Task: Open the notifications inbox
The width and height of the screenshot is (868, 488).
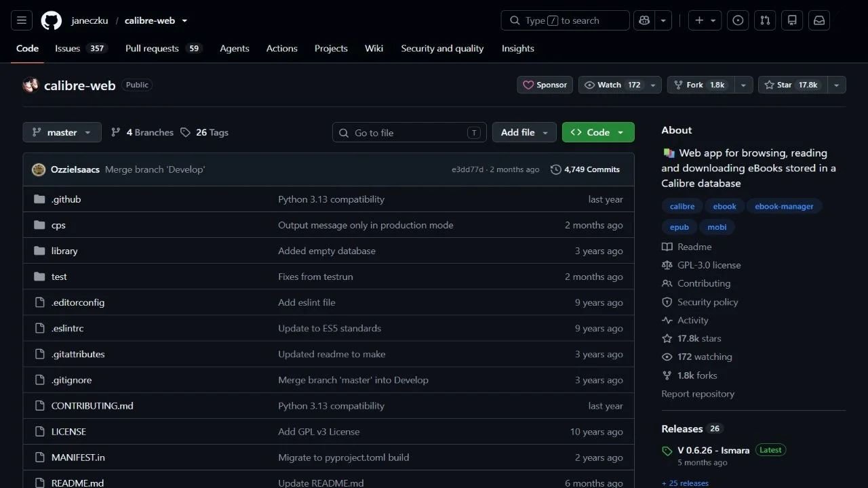Action: pos(819,20)
